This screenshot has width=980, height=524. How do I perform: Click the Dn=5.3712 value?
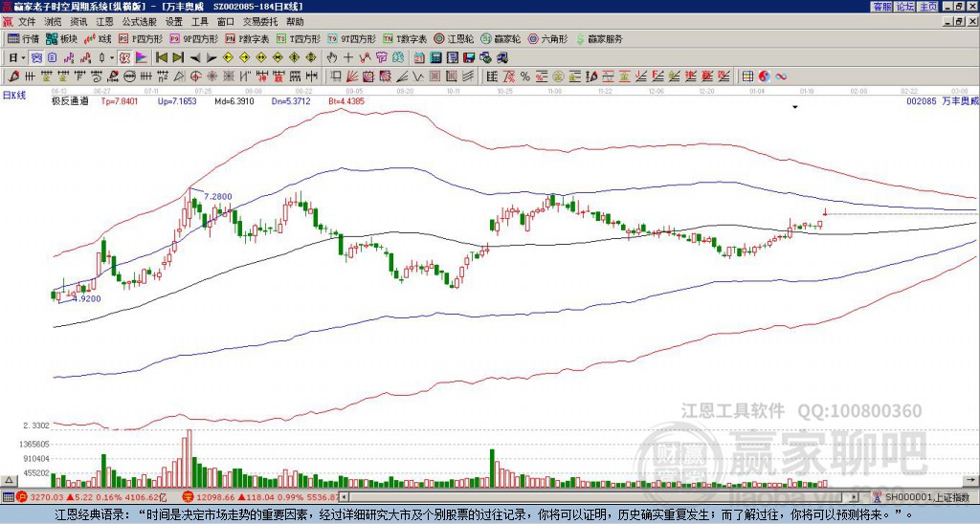point(291,100)
